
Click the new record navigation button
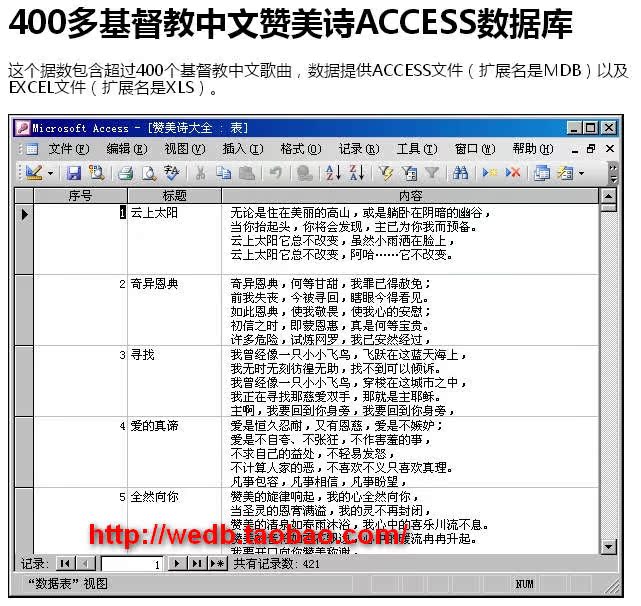(x=217, y=564)
